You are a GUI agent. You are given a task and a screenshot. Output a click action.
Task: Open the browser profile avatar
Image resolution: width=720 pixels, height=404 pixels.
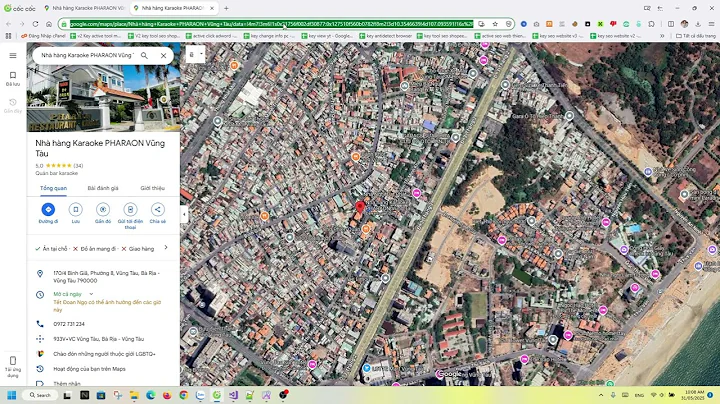click(x=685, y=24)
